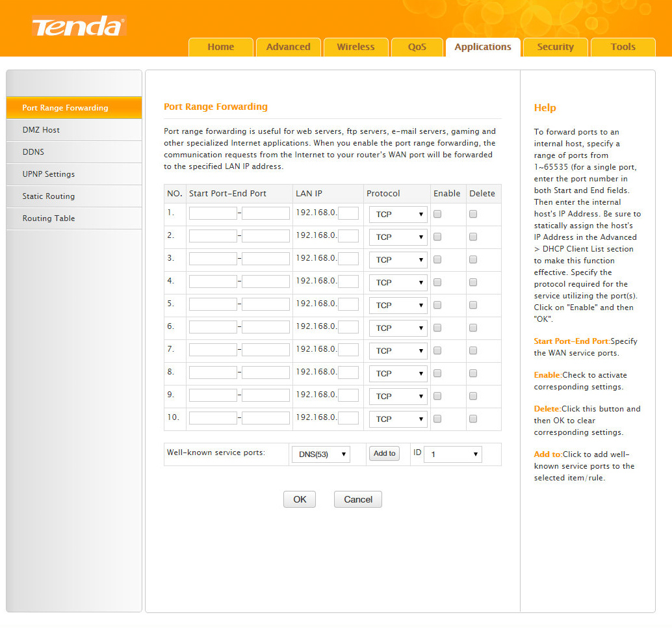Focus Start Port field of rule 4

[x=213, y=281]
